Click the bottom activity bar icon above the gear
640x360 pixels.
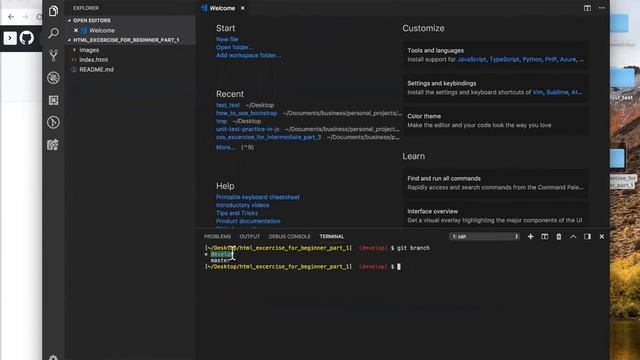coord(53,144)
